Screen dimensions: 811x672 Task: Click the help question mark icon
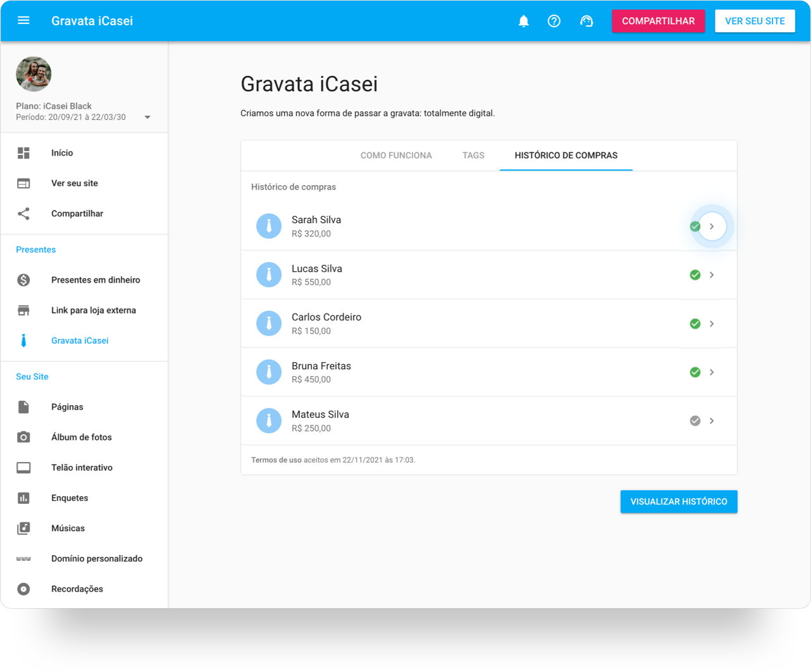tap(554, 21)
